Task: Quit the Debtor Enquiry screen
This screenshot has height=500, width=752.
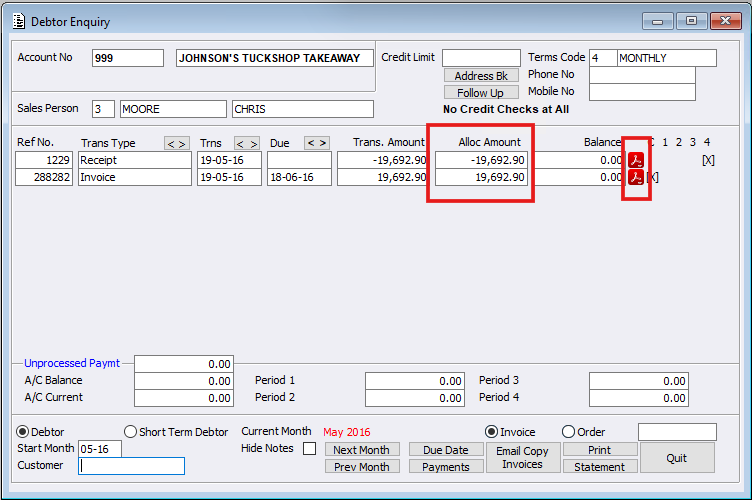Action: coord(677,458)
